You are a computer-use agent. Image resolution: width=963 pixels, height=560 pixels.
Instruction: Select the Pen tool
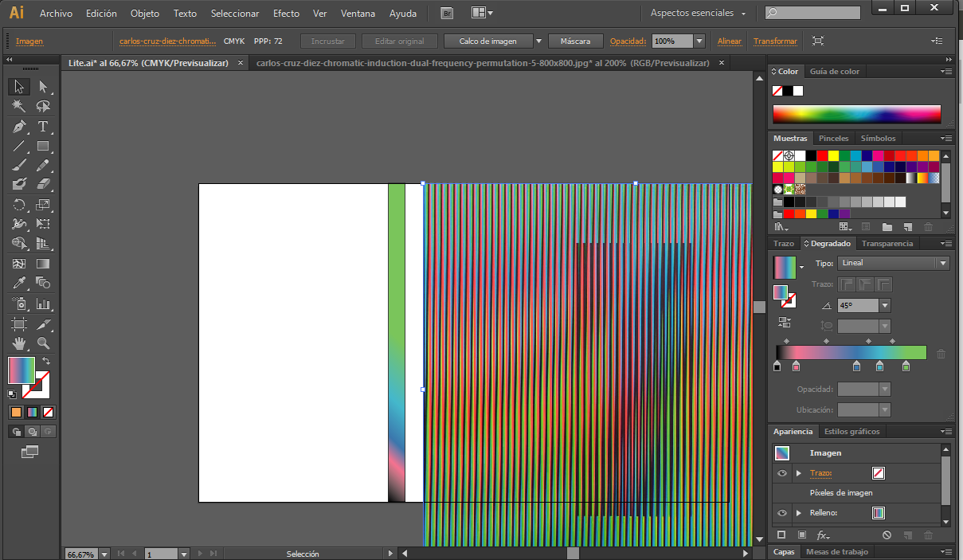click(19, 127)
